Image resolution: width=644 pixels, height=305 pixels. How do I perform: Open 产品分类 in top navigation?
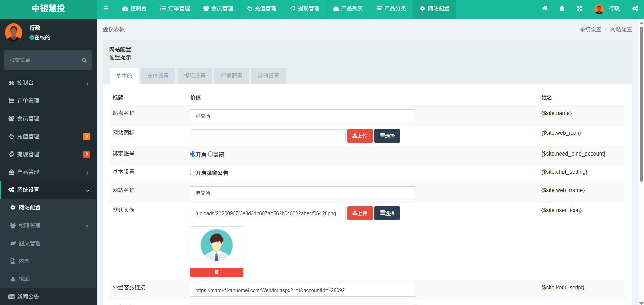tap(391, 9)
